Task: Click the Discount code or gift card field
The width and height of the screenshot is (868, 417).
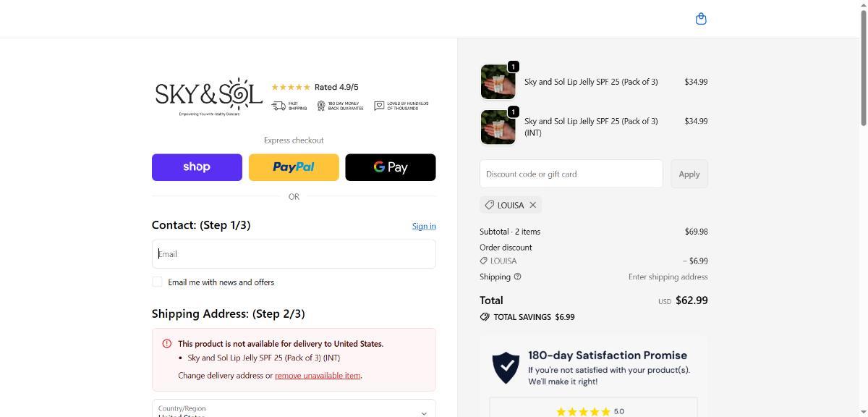Action: pos(571,174)
